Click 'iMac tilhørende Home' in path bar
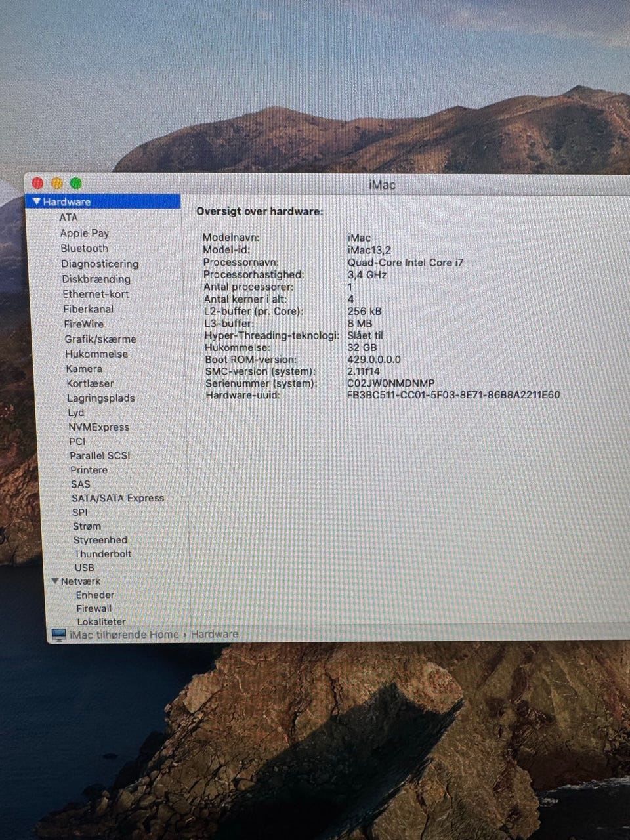The image size is (630, 840). pos(125,634)
